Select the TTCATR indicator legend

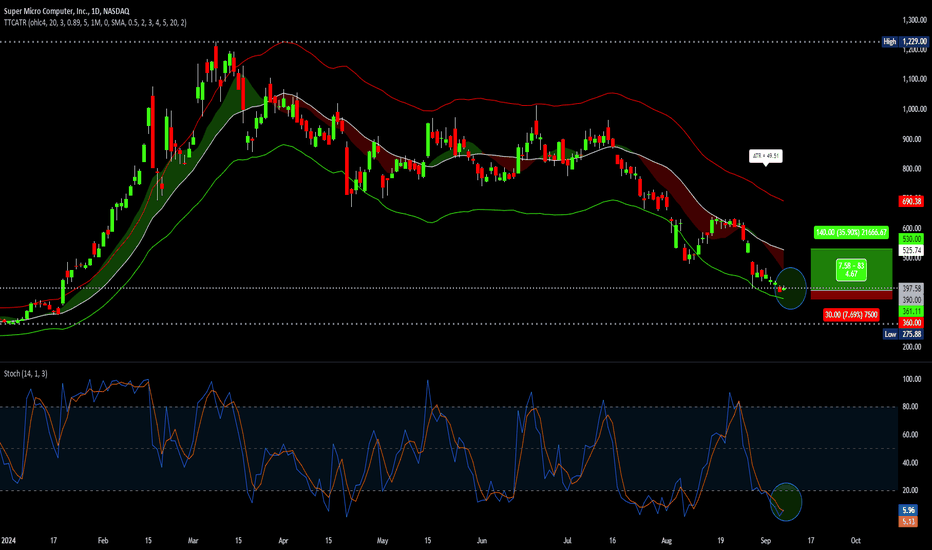pyautogui.click(x=95, y=23)
